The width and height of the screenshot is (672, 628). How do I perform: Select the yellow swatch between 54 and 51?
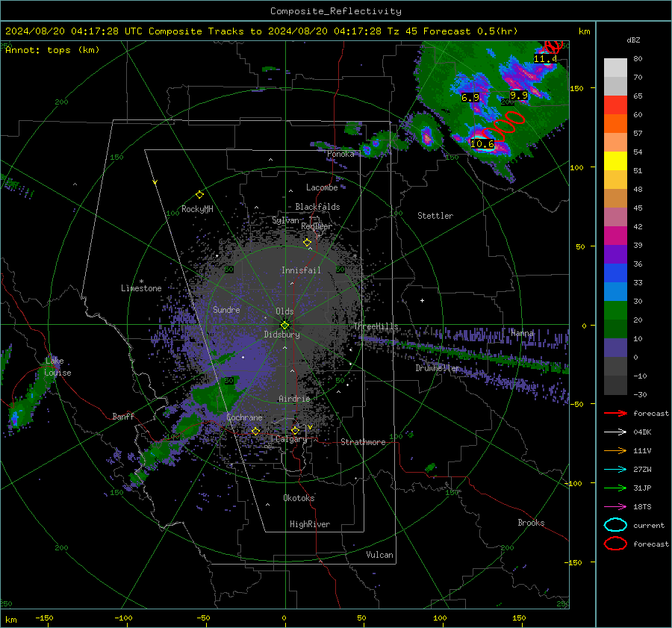tap(615, 161)
